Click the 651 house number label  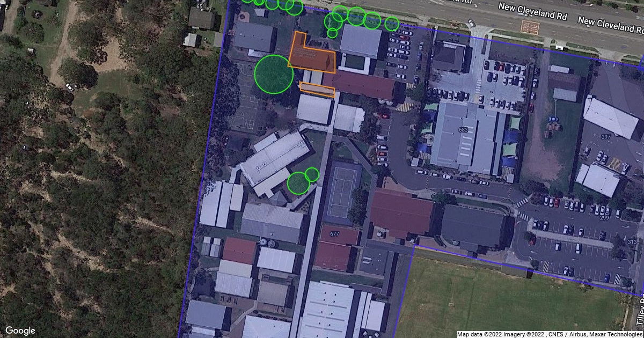point(201,6)
